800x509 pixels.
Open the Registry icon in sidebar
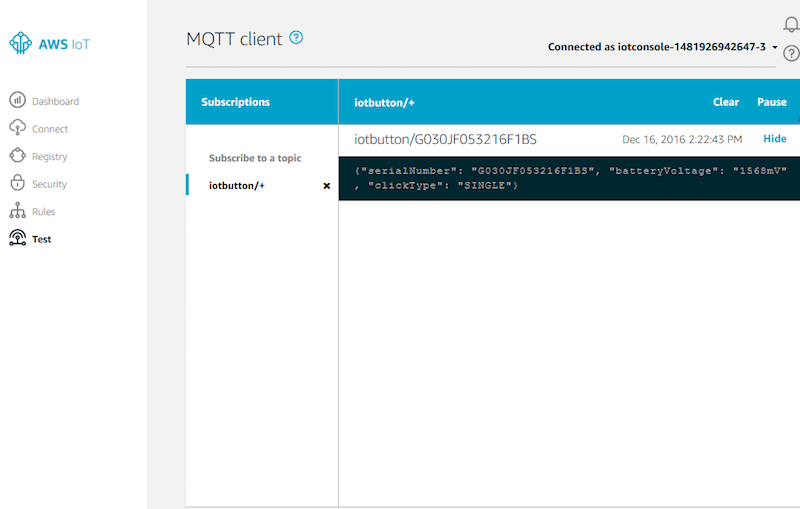click(x=17, y=155)
